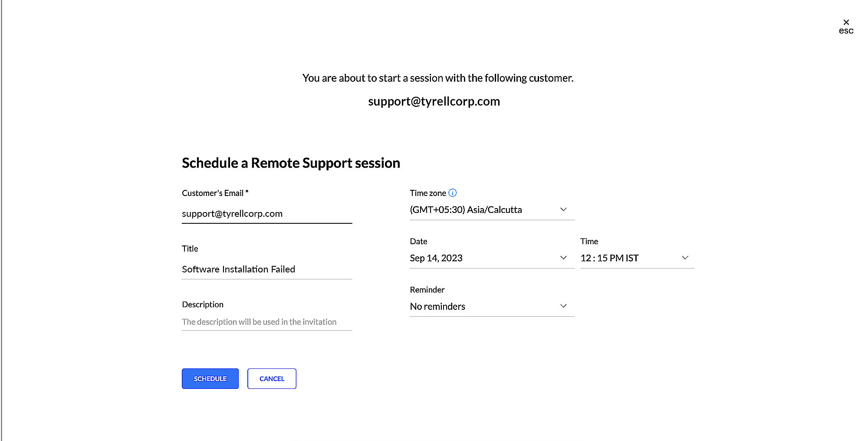Click the Customer's Email field label

[x=215, y=193]
